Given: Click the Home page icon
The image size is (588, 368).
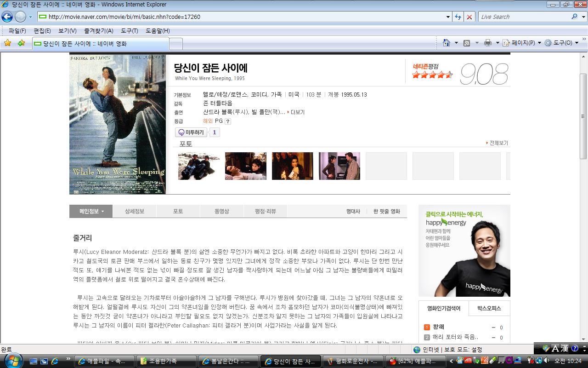Looking at the screenshot, I should tap(446, 43).
